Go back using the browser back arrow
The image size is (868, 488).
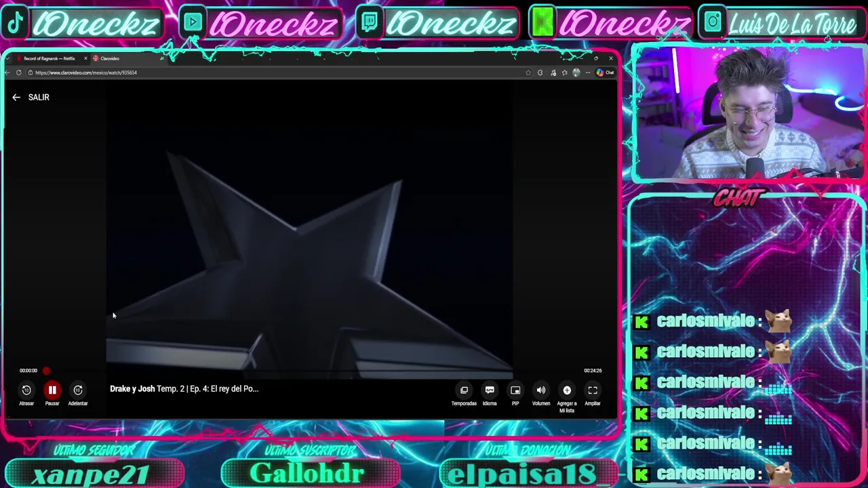[x=7, y=73]
